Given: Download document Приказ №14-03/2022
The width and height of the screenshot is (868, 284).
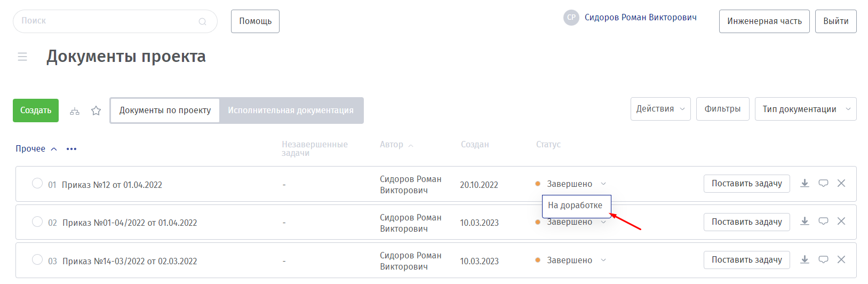Looking at the screenshot, I should (x=805, y=259).
